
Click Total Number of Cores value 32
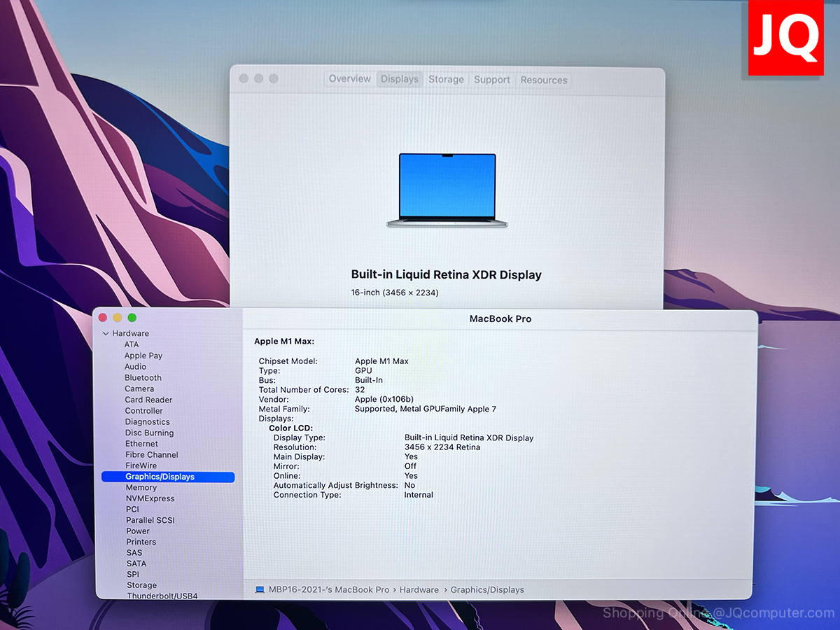[x=360, y=390]
